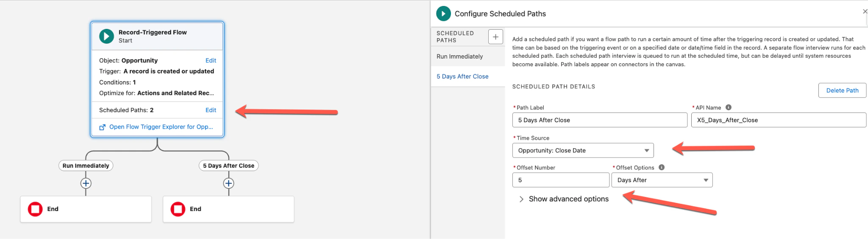
Task: Click the Run Immediately connector label on canvas
Action: coord(86,166)
